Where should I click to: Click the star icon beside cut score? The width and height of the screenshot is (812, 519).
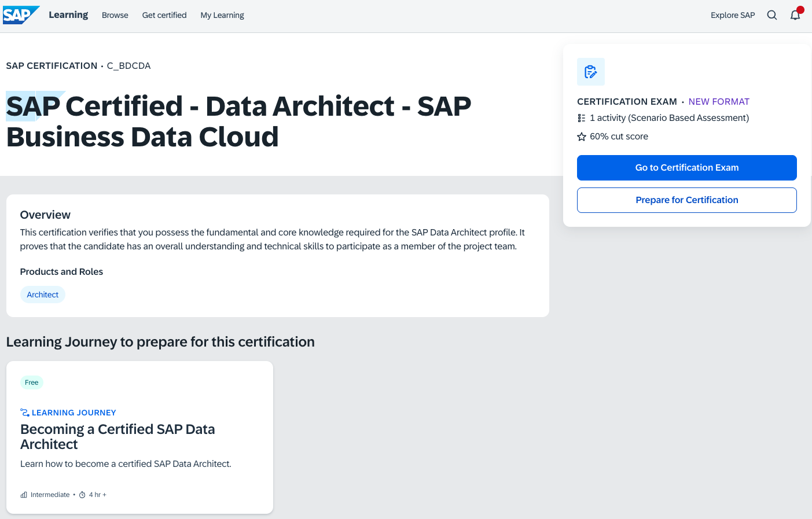point(582,137)
